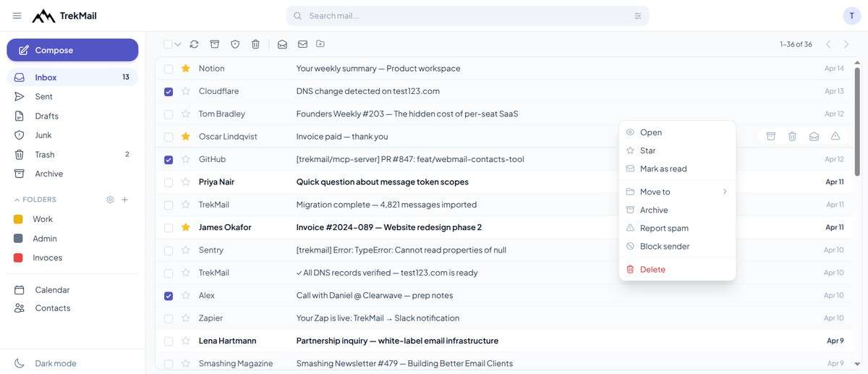Choose Open in context menu
The height and width of the screenshot is (374, 868).
point(677,132)
